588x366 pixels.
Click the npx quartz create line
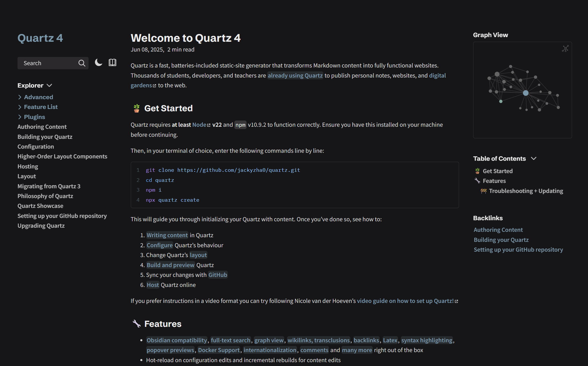pos(172,200)
